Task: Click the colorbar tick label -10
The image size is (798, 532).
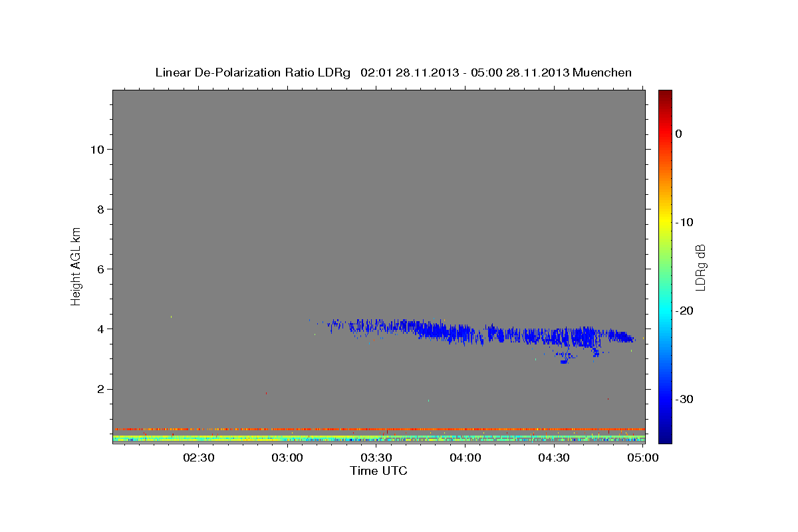Action: [x=686, y=222]
